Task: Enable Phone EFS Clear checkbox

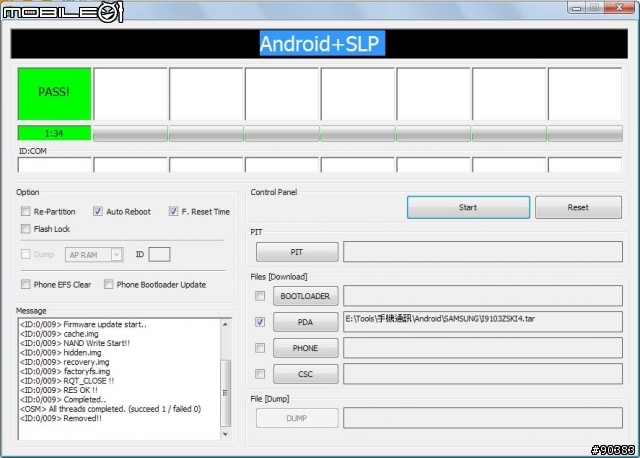Action: click(x=26, y=284)
